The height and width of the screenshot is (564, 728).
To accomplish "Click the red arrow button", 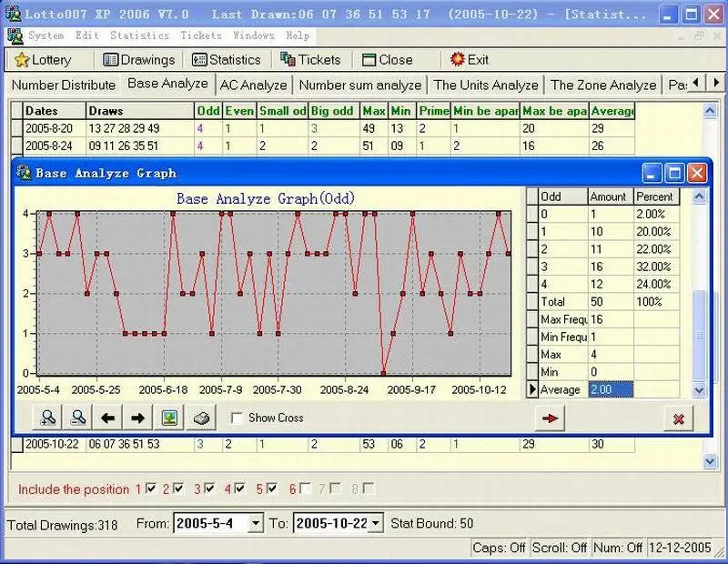I will pyautogui.click(x=551, y=418).
